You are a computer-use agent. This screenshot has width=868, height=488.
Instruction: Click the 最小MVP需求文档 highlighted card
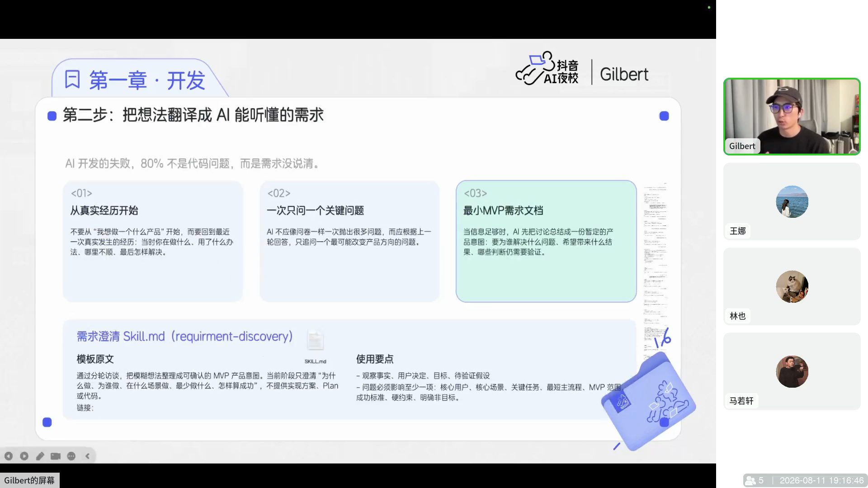pos(546,241)
